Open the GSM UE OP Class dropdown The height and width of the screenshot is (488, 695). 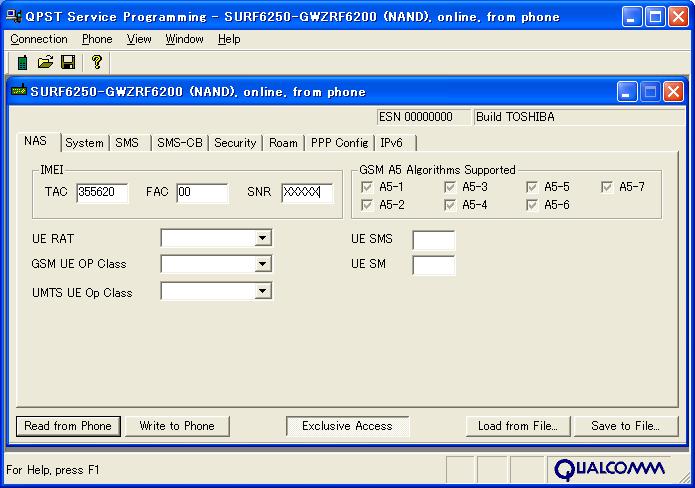point(262,264)
